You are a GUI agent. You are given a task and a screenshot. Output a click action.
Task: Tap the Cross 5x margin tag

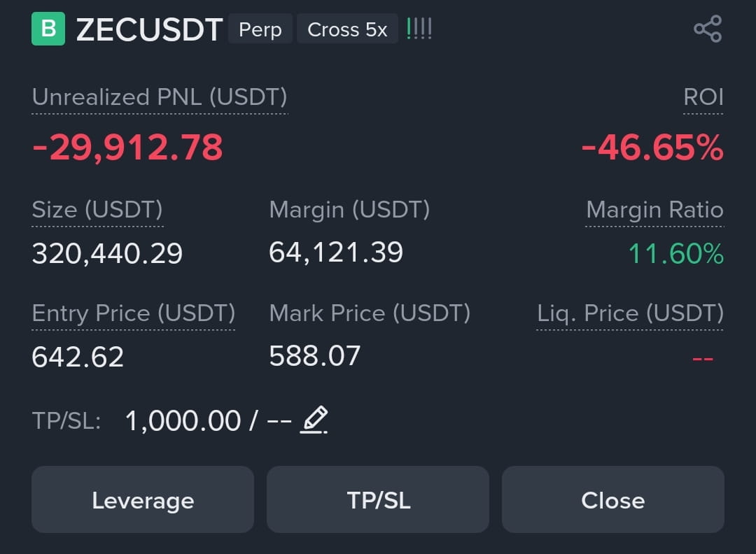click(x=347, y=29)
